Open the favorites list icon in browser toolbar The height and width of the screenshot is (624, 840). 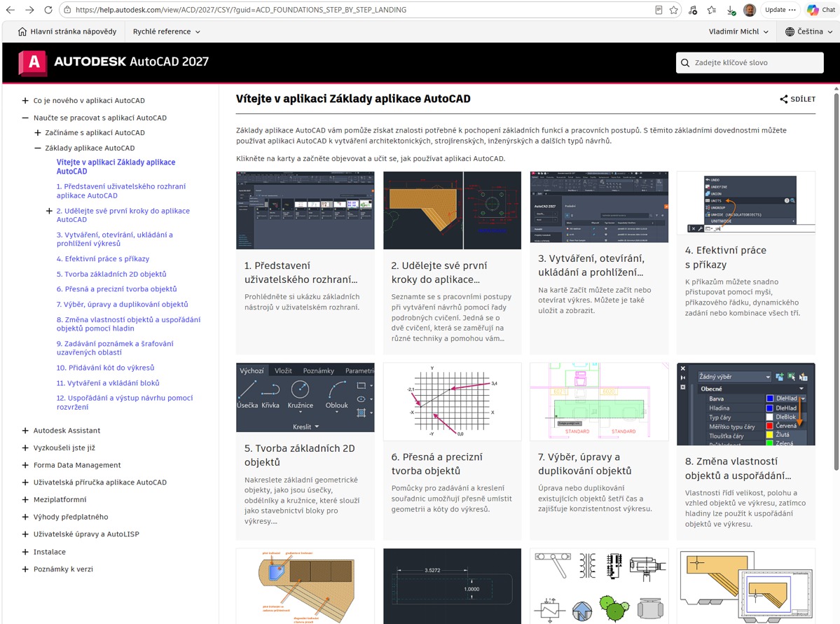(x=711, y=10)
